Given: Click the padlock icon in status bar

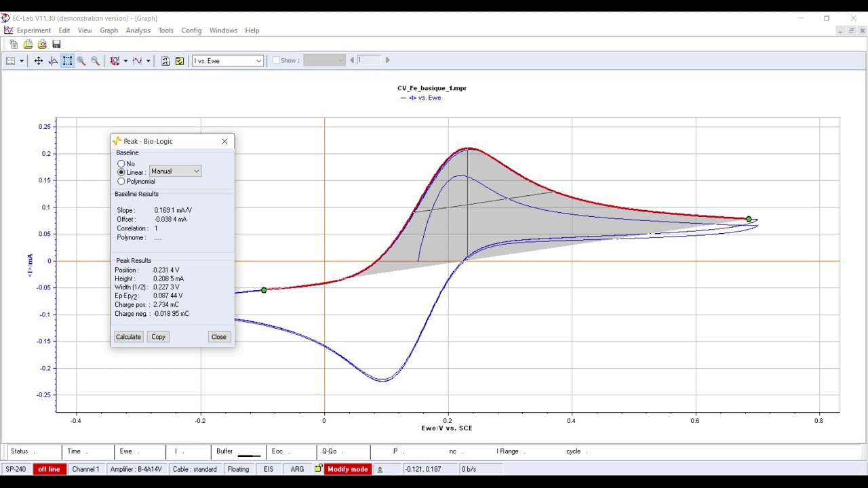Looking at the screenshot, I should click(x=318, y=469).
